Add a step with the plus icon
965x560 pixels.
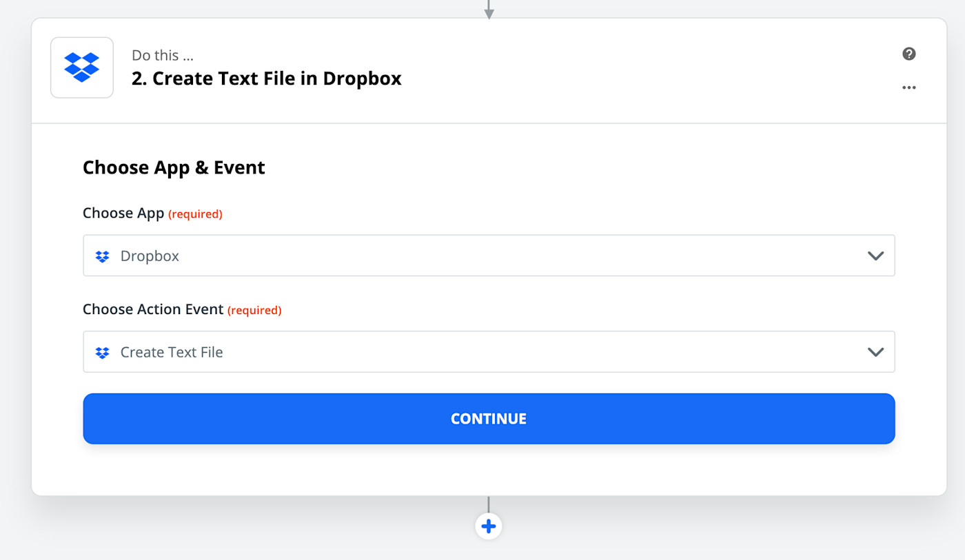[489, 526]
